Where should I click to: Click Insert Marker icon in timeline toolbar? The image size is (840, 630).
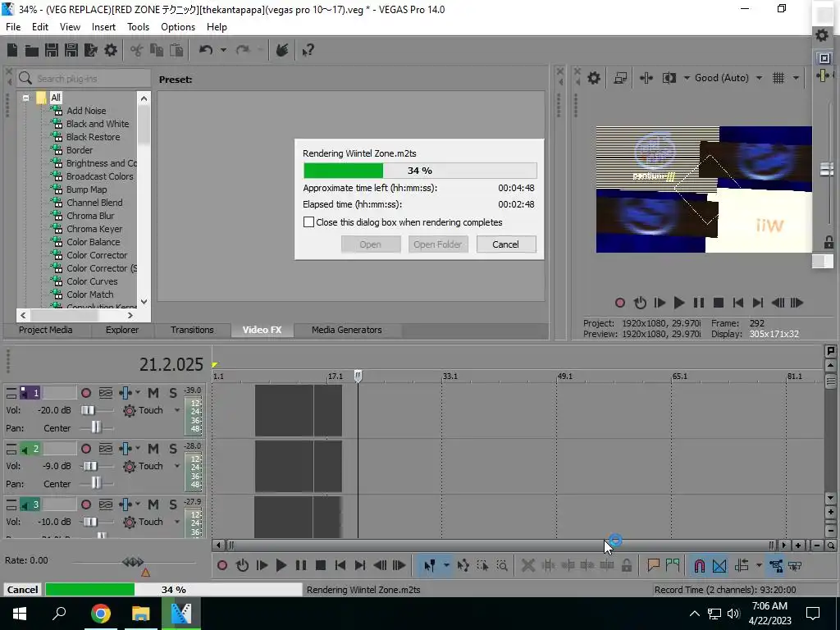652,565
